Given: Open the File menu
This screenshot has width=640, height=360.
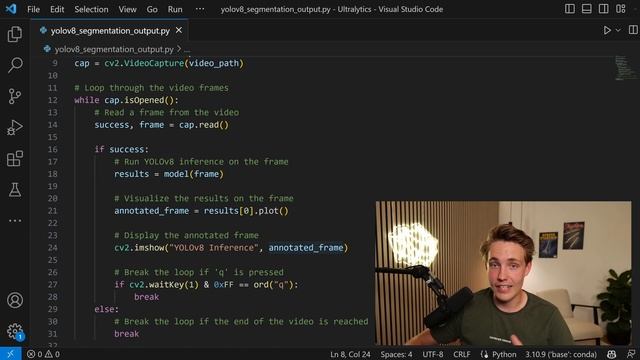Looking at the screenshot, I should point(33,9).
